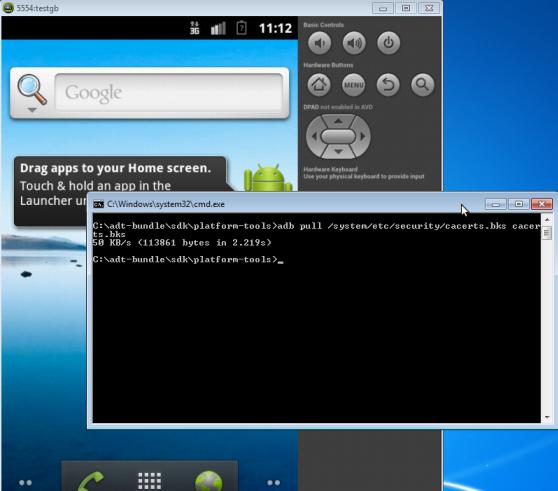Click the battery status icon
The height and width of the screenshot is (491, 558).
tap(242, 28)
